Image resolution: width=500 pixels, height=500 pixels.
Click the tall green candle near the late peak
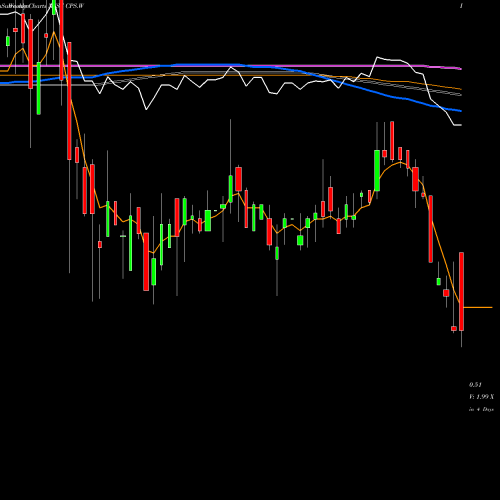tap(377, 170)
